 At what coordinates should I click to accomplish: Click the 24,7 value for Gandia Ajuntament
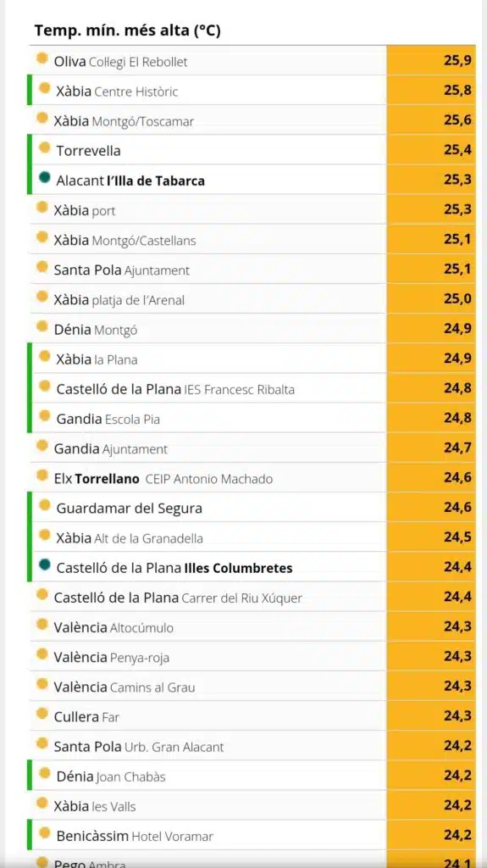click(457, 448)
